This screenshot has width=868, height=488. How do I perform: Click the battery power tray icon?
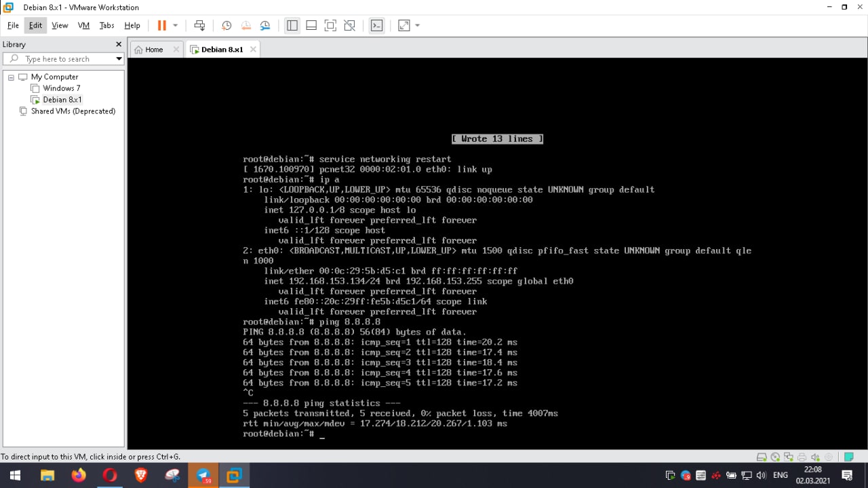[x=731, y=475]
